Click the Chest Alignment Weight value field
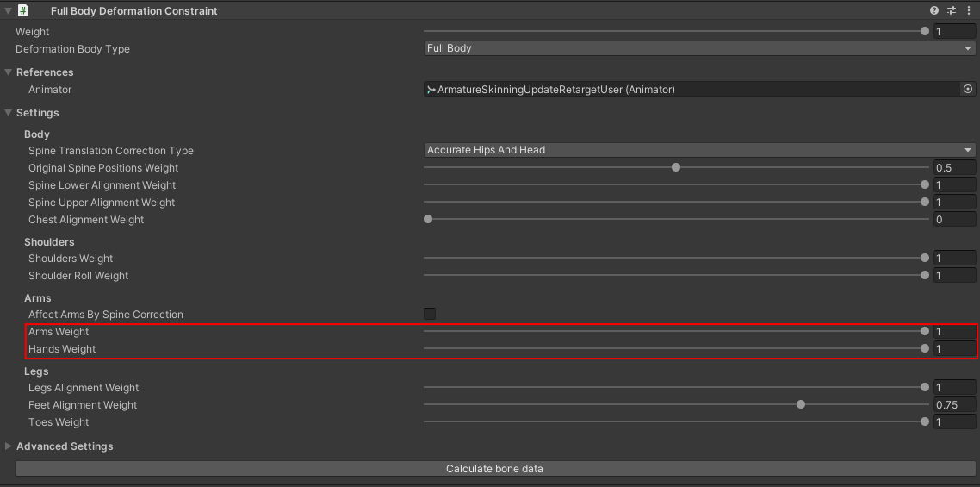The height and width of the screenshot is (487, 980). (954, 219)
